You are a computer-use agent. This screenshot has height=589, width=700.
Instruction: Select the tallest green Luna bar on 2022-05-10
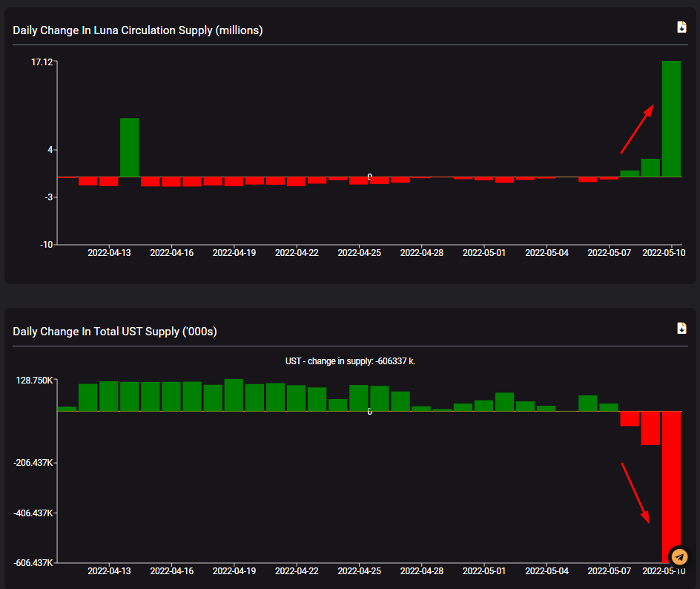pyautogui.click(x=671, y=119)
